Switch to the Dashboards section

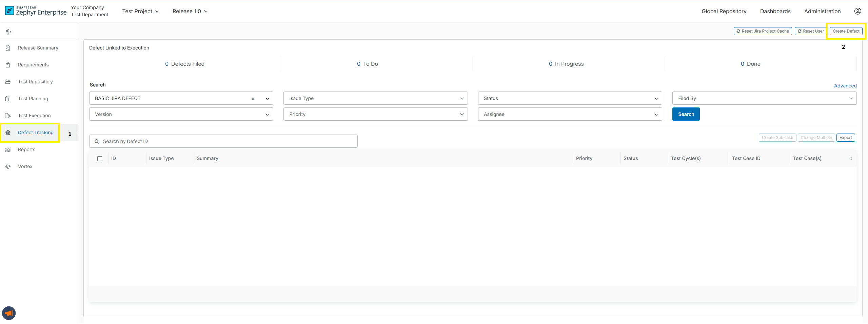(775, 11)
